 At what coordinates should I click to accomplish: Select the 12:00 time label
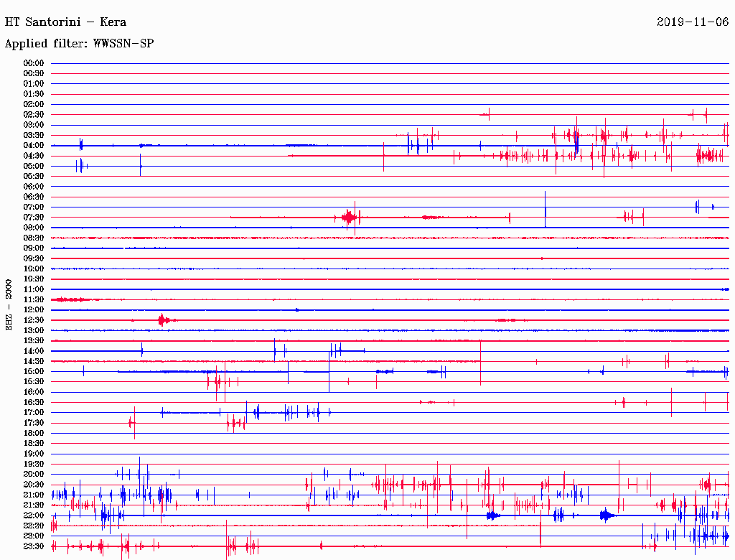(34, 310)
